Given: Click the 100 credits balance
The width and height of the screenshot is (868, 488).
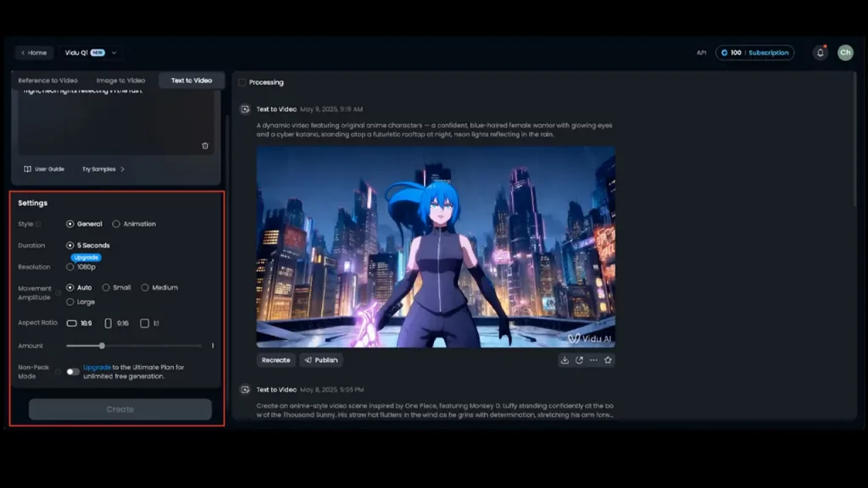Looking at the screenshot, I should coord(732,53).
